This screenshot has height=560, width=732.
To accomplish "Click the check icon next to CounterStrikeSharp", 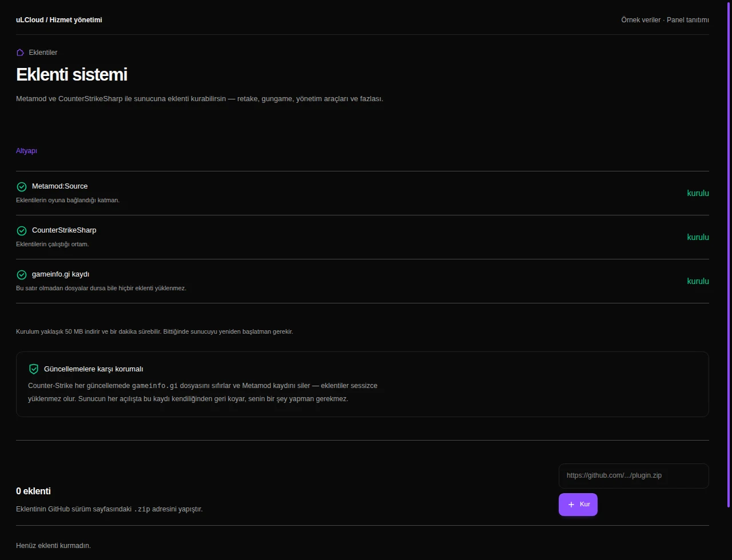I will click(x=22, y=231).
